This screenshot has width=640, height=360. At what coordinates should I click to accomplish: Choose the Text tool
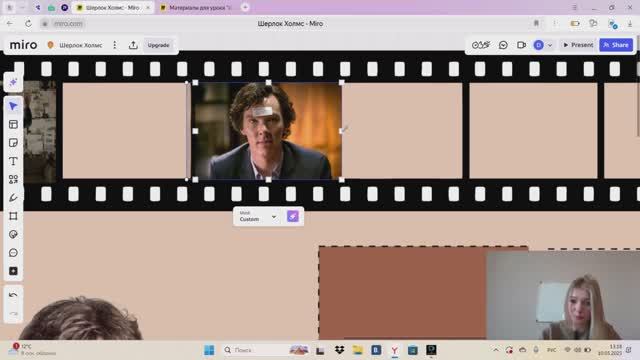[x=13, y=161]
